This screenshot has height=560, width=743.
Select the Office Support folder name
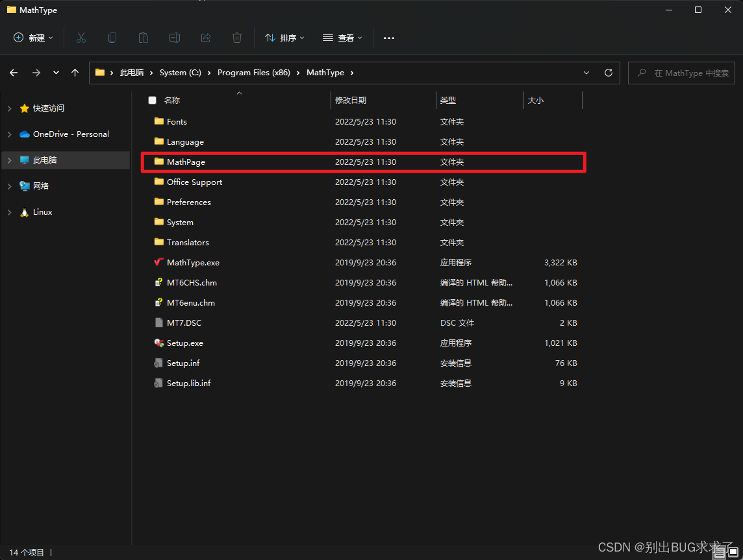[x=194, y=182]
